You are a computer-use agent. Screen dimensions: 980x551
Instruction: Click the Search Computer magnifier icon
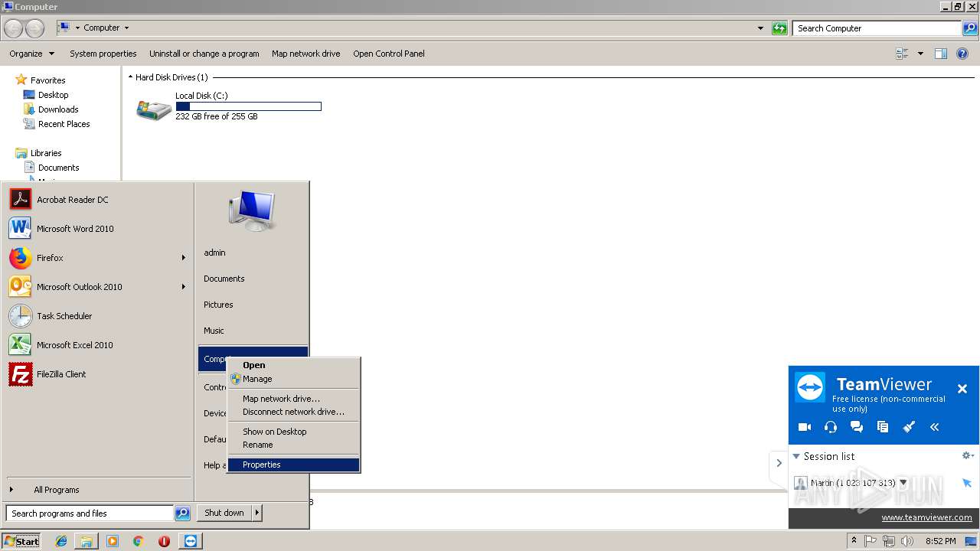[x=969, y=28]
